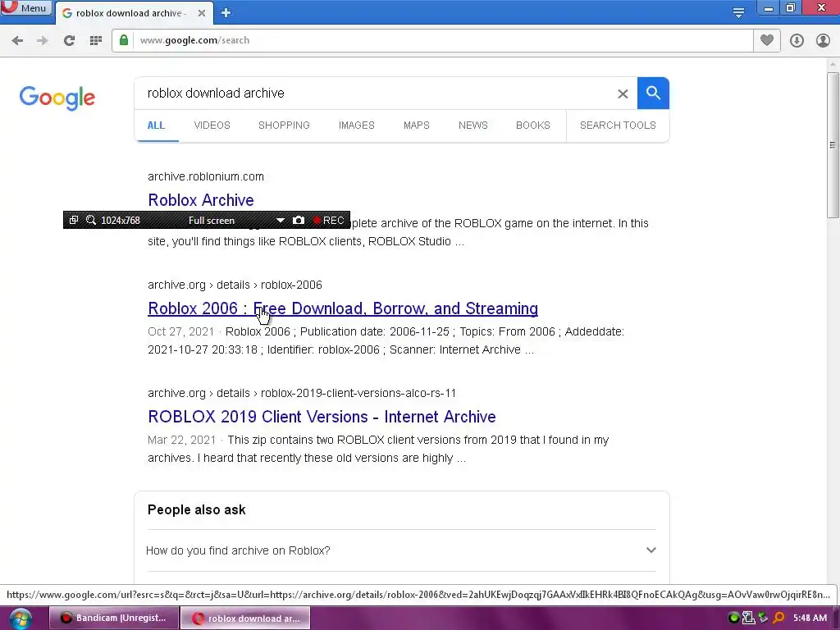Bookmark page with heart icon
Viewport: 840px width, 630px height.
767,40
